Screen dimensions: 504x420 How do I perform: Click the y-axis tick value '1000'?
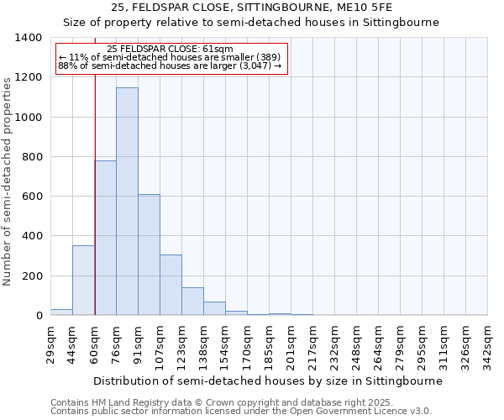pyautogui.click(x=29, y=117)
